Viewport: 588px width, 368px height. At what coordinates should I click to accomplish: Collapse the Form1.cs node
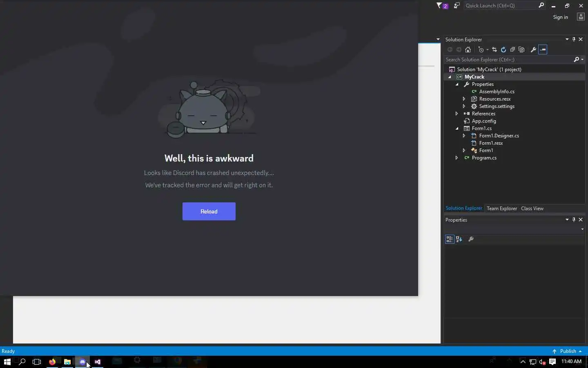click(x=457, y=128)
